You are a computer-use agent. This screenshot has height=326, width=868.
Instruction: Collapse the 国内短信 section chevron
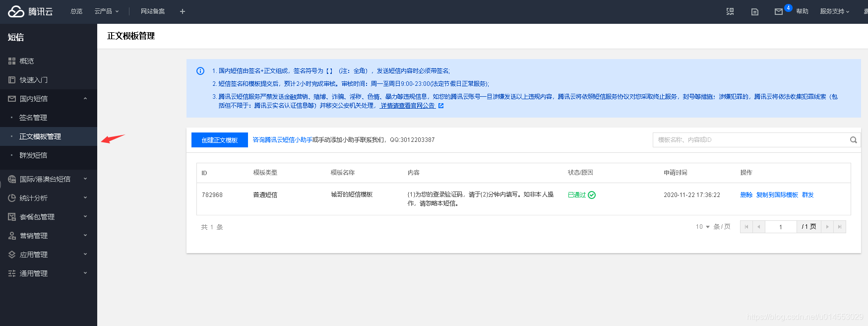coord(85,99)
